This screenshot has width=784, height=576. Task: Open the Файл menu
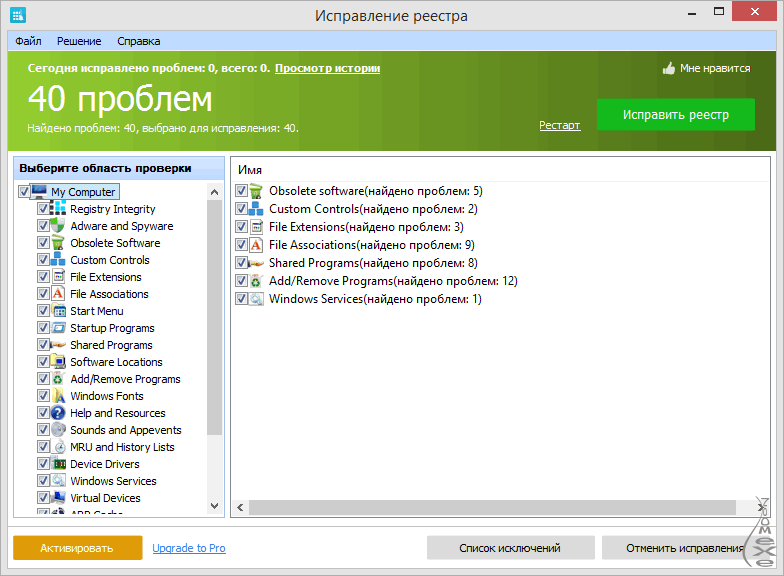tap(28, 41)
